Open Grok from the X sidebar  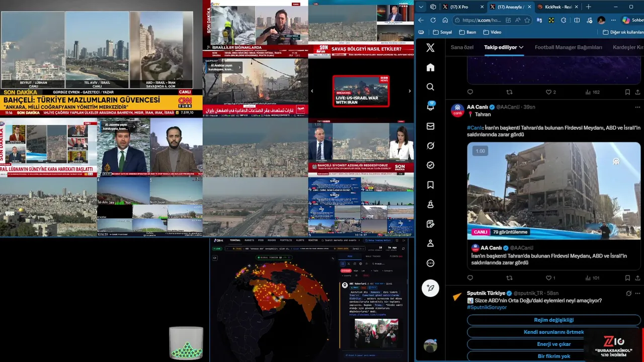tap(430, 146)
